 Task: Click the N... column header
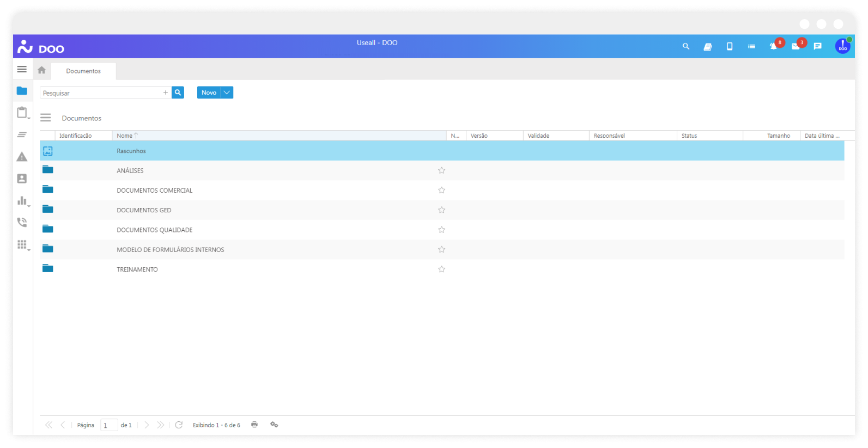[x=456, y=136]
